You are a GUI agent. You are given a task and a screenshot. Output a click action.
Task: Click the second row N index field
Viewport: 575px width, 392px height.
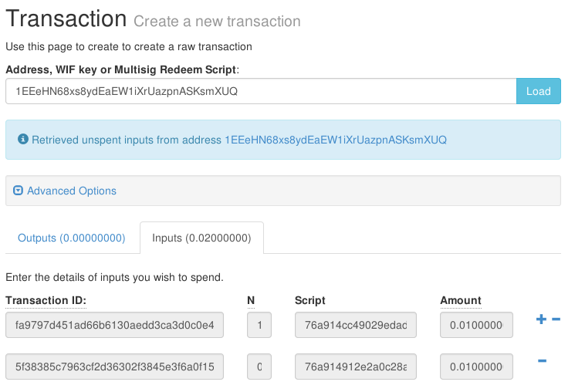click(259, 367)
